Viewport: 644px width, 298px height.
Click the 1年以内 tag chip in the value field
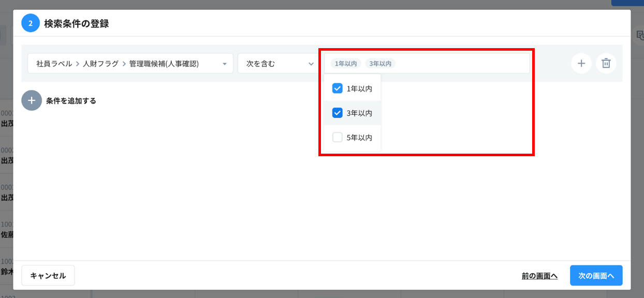[x=346, y=64]
